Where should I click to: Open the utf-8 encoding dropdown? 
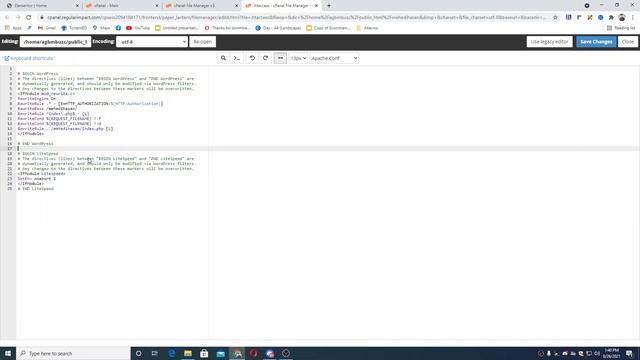click(x=152, y=42)
